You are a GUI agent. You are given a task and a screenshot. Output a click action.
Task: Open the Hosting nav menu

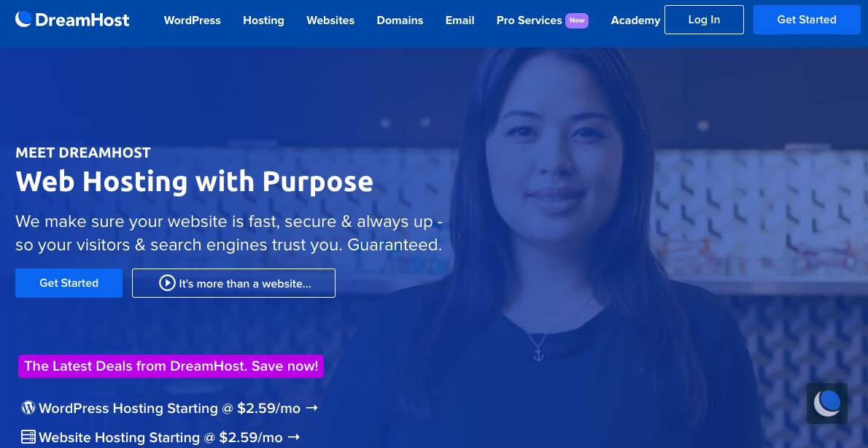(x=263, y=20)
